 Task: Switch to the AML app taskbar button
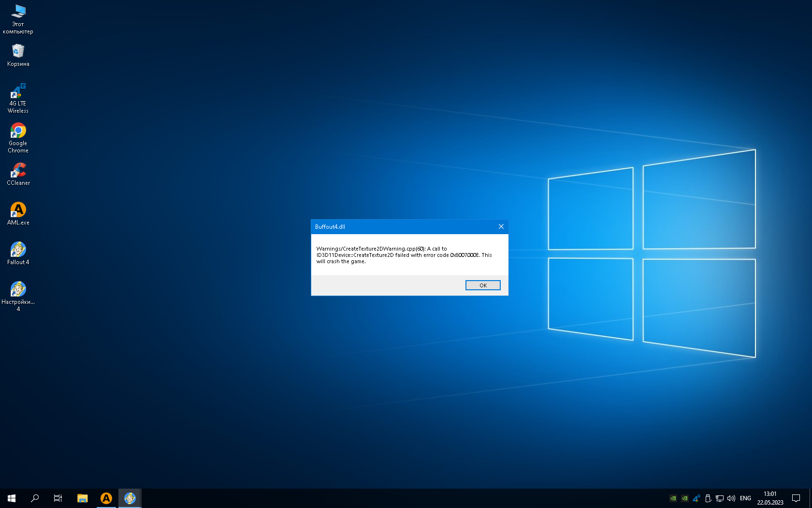pyautogui.click(x=106, y=498)
